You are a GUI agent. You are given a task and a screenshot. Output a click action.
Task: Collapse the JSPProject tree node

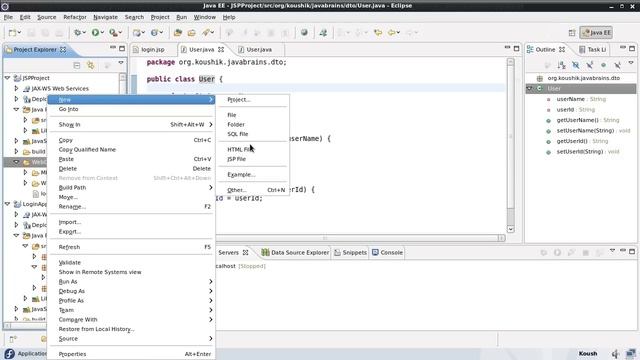click(x=7, y=78)
